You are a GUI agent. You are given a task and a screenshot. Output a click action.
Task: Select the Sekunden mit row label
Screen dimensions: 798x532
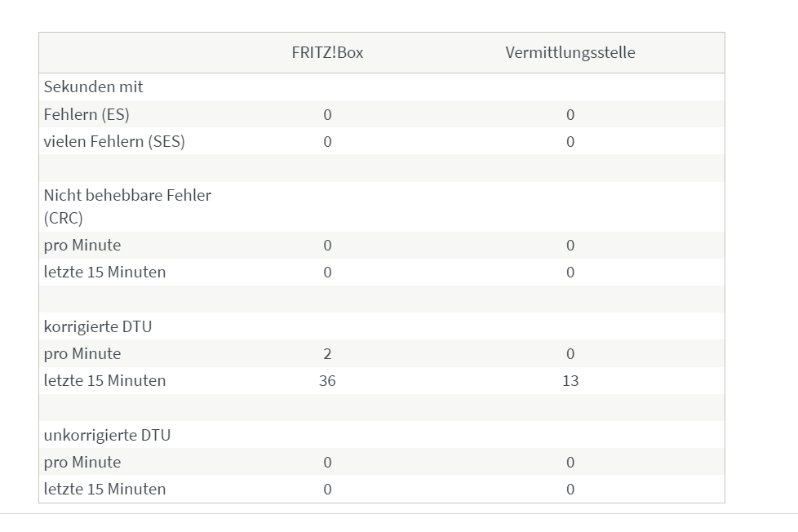pos(93,86)
